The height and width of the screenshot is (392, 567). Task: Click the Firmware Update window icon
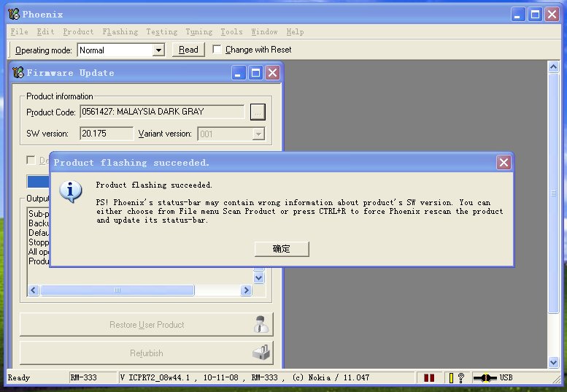pyautogui.click(x=18, y=73)
